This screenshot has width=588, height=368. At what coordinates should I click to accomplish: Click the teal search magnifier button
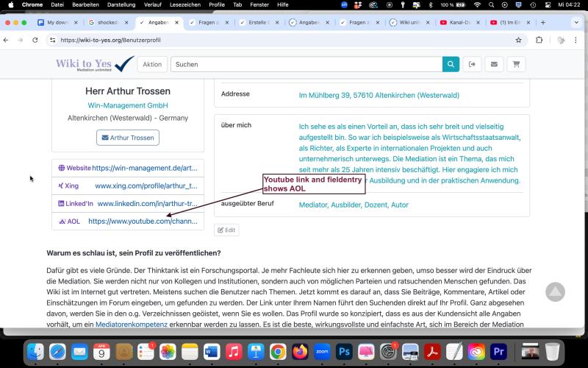451,64
